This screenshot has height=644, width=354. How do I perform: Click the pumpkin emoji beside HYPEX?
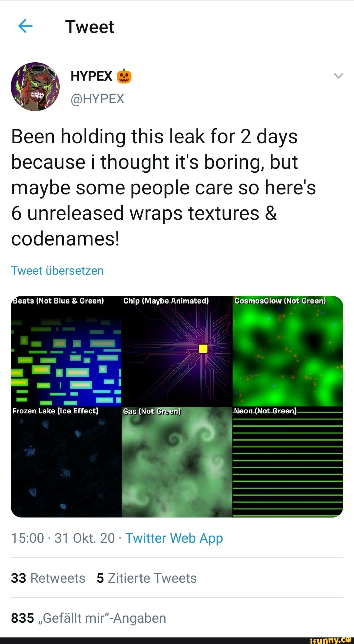coord(124,76)
